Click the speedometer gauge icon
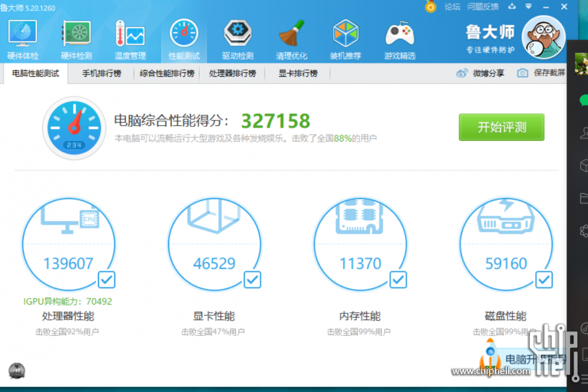The height and width of the screenshot is (392, 588). click(x=74, y=128)
